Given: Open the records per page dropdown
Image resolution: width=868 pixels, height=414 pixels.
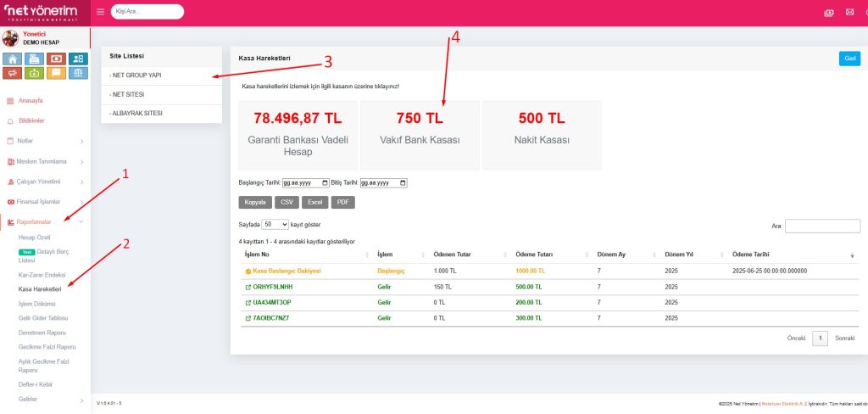Looking at the screenshot, I should point(275,225).
